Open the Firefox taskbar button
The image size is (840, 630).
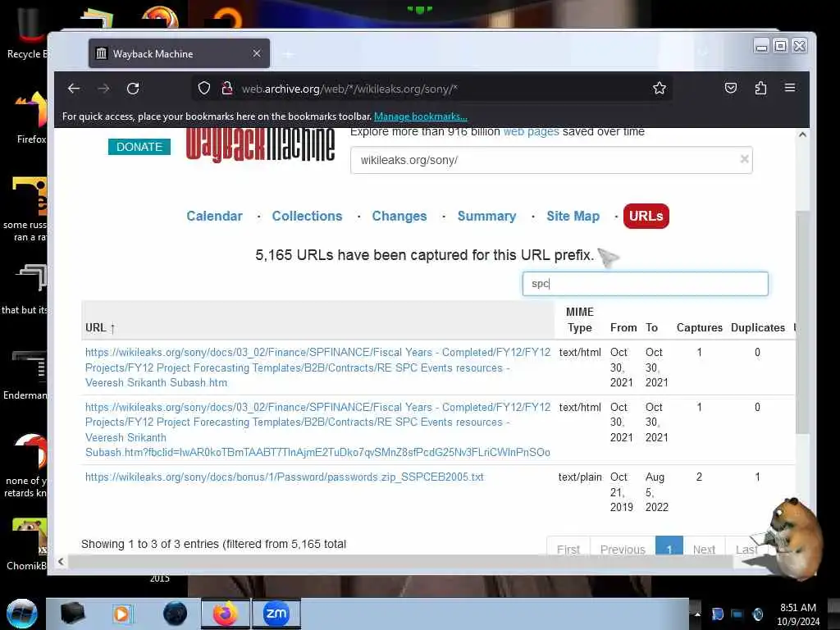225,614
